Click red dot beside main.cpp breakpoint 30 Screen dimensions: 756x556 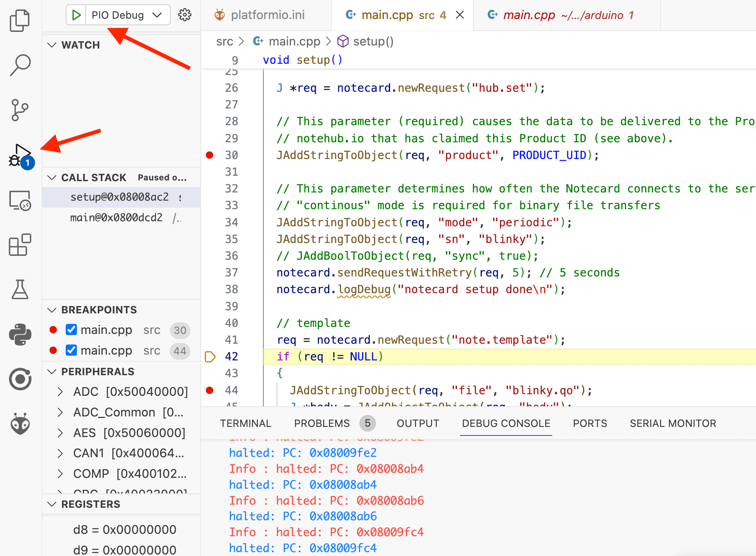coord(53,330)
